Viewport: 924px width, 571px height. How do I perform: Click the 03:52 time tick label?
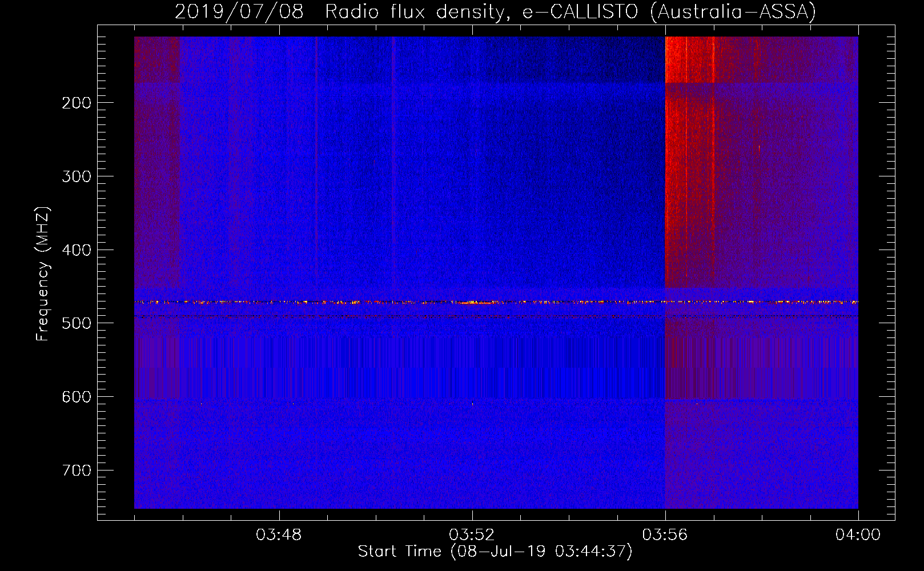(472, 535)
